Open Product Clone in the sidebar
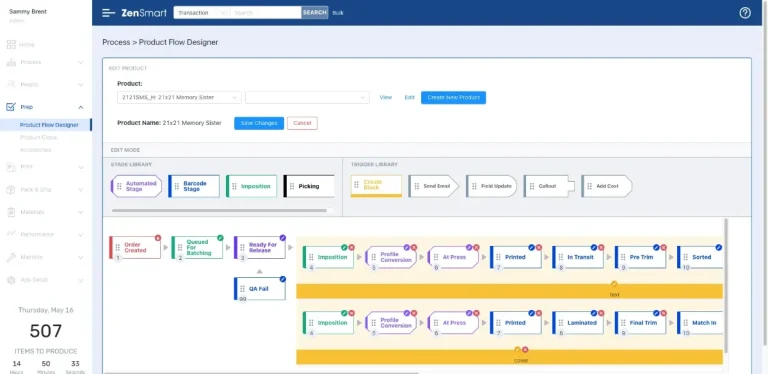Viewport: 768px width, 374px height. (x=38, y=138)
